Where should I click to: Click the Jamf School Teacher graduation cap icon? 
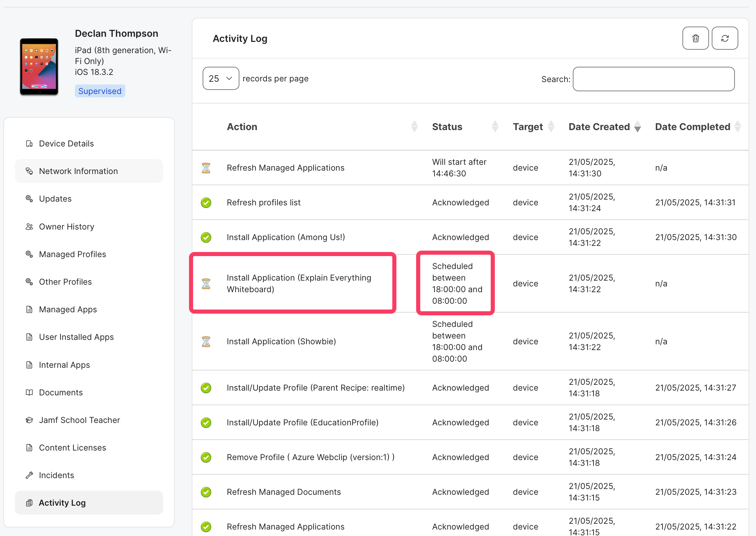pyautogui.click(x=29, y=420)
